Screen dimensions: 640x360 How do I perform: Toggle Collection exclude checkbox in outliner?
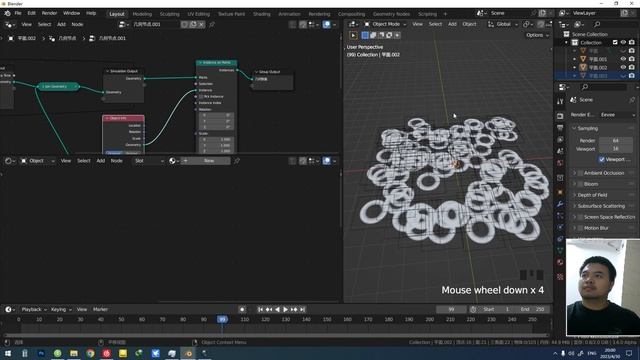(615, 42)
